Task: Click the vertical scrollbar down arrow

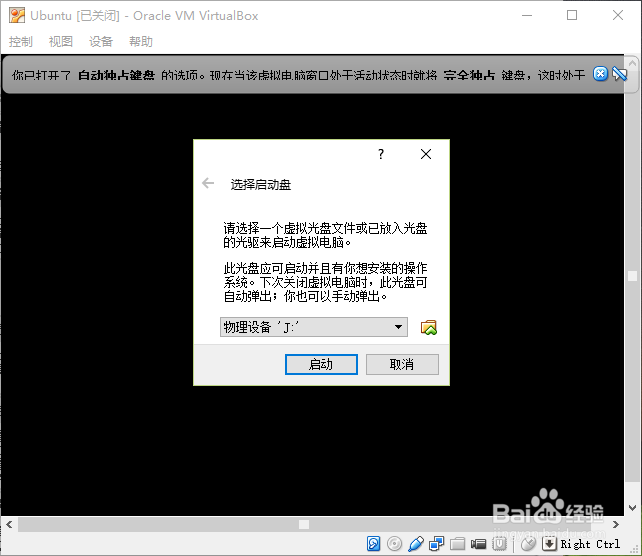Action: (633, 508)
